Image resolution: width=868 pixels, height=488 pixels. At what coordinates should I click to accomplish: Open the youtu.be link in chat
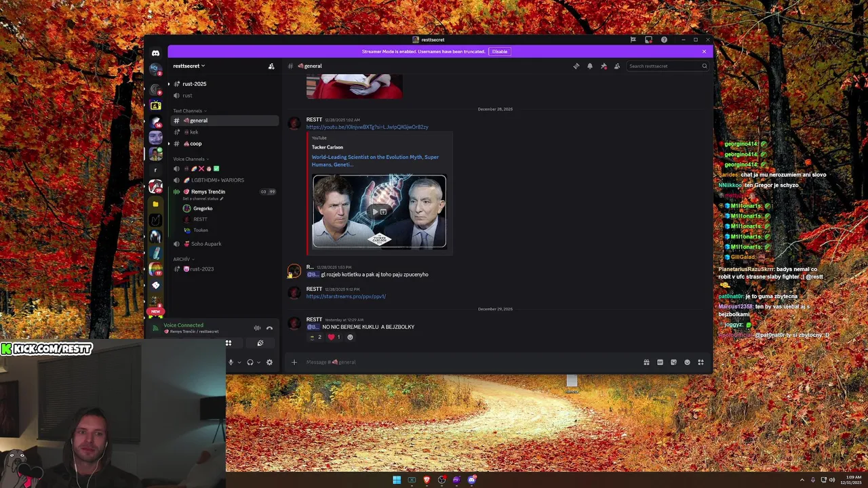pos(367,127)
